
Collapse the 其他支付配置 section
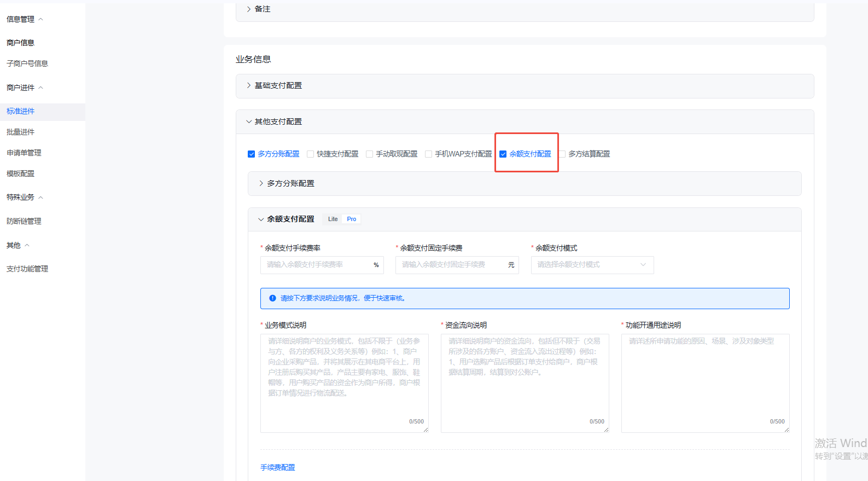249,122
